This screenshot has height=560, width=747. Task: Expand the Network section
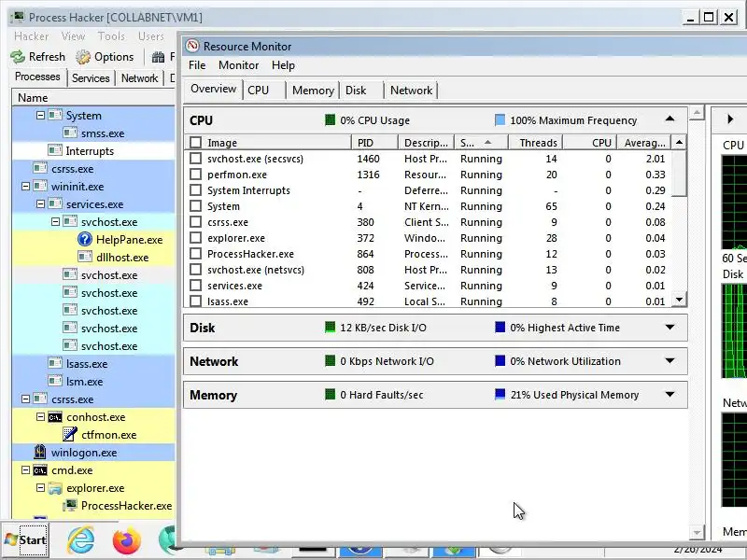[x=669, y=360]
